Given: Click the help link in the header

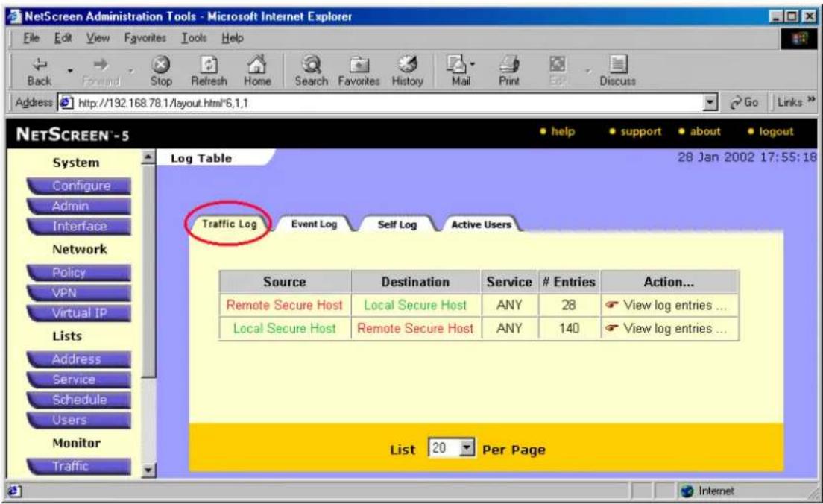Looking at the screenshot, I should [563, 131].
